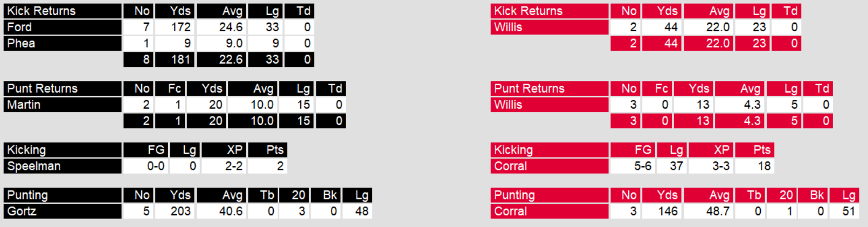This screenshot has width=868, height=227.
Task: Click the red Punt Returns section header
Action: pyautogui.click(x=529, y=88)
